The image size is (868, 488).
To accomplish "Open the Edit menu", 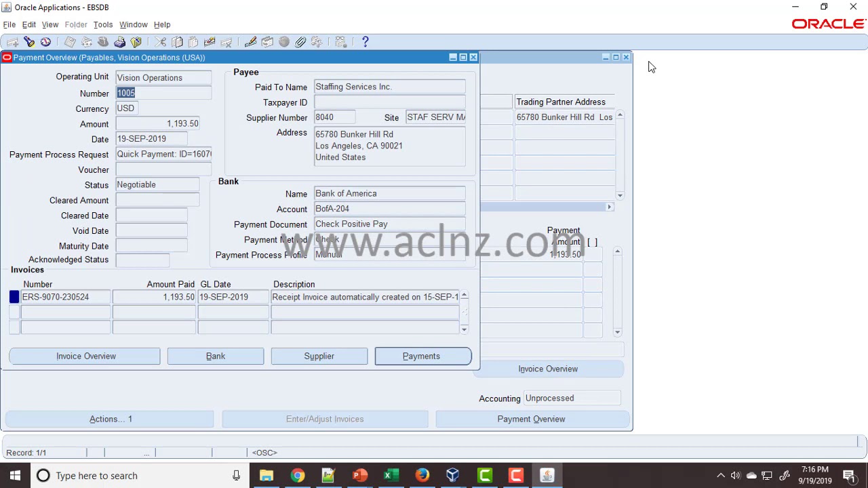I will point(28,24).
